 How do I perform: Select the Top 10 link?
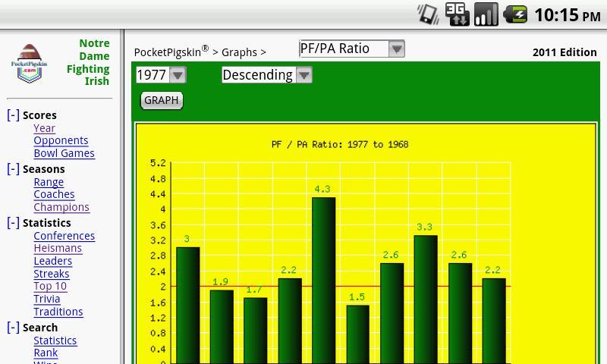tap(50, 286)
